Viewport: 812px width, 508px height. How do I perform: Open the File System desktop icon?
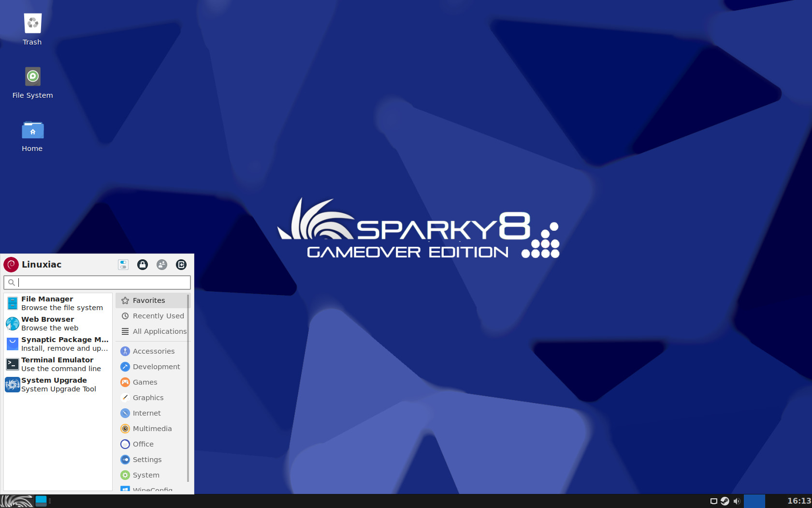(32, 82)
